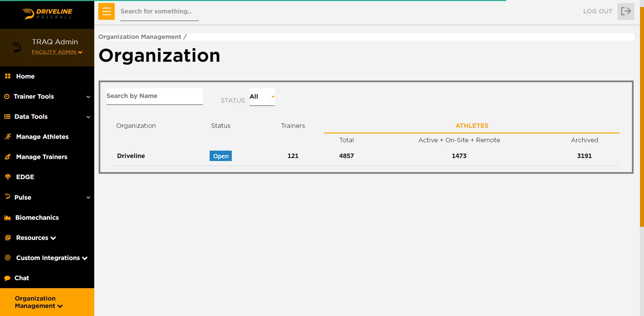
Task: Click the Total column header
Action: [x=346, y=140]
